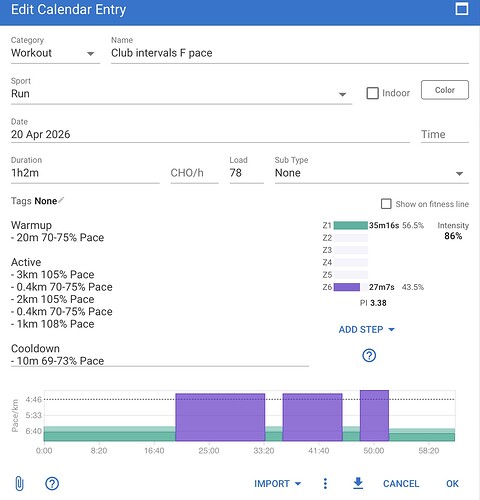Viewport: 480px width, 500px height.
Task: Click the workout steps help question mark
Action: click(x=369, y=355)
